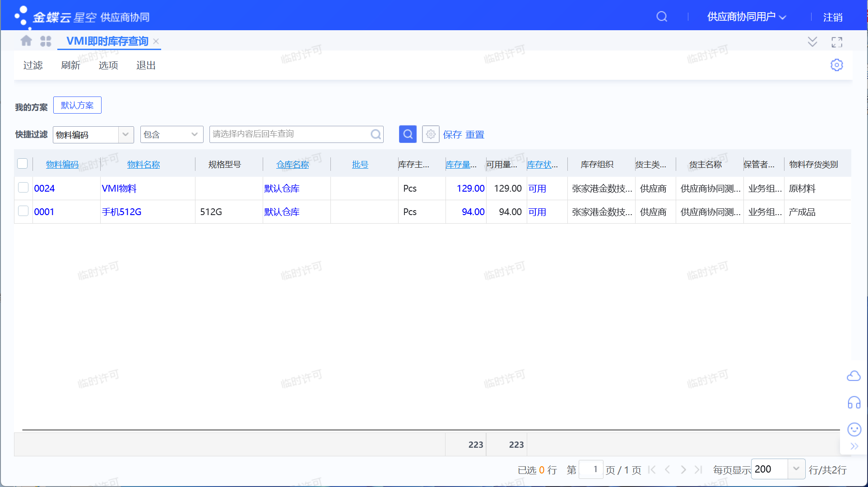
Task: Click 过滤 in the toolbar
Action: coord(33,65)
